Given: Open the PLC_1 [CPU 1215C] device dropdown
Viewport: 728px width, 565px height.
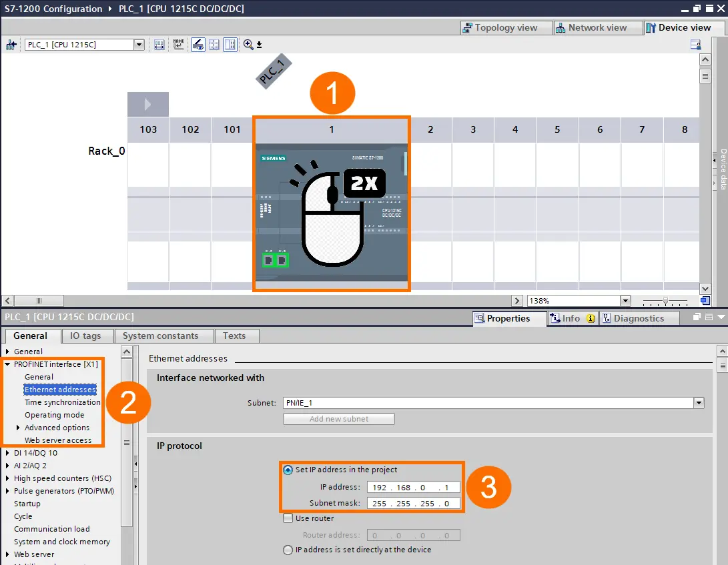Looking at the screenshot, I should click(x=139, y=45).
